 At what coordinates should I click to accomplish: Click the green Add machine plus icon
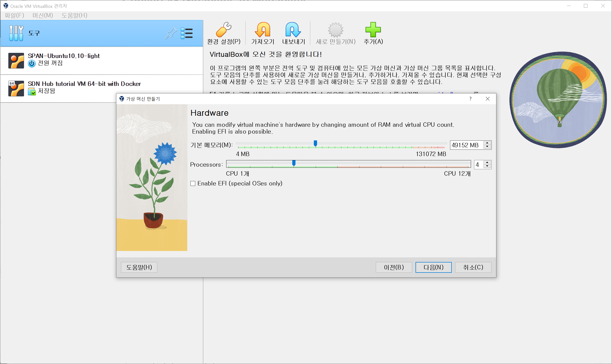coord(373,30)
